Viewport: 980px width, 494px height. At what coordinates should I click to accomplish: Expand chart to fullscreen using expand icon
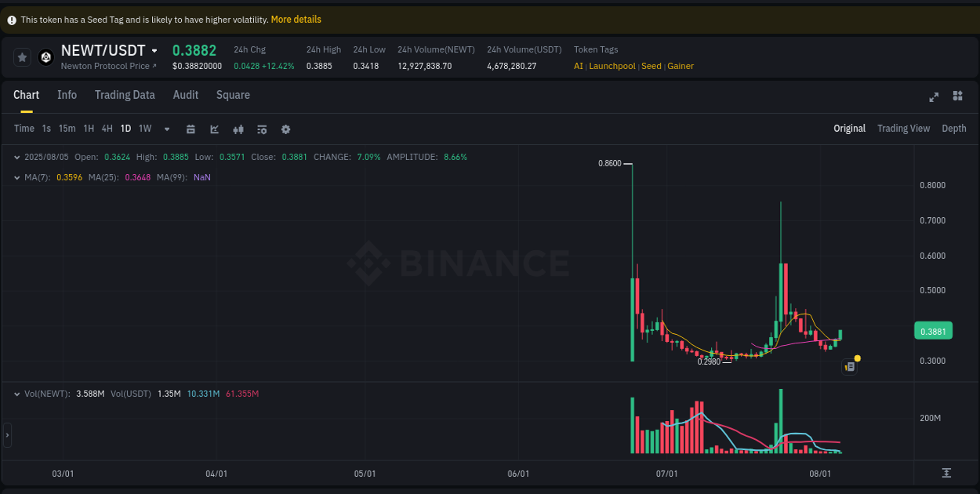[934, 96]
